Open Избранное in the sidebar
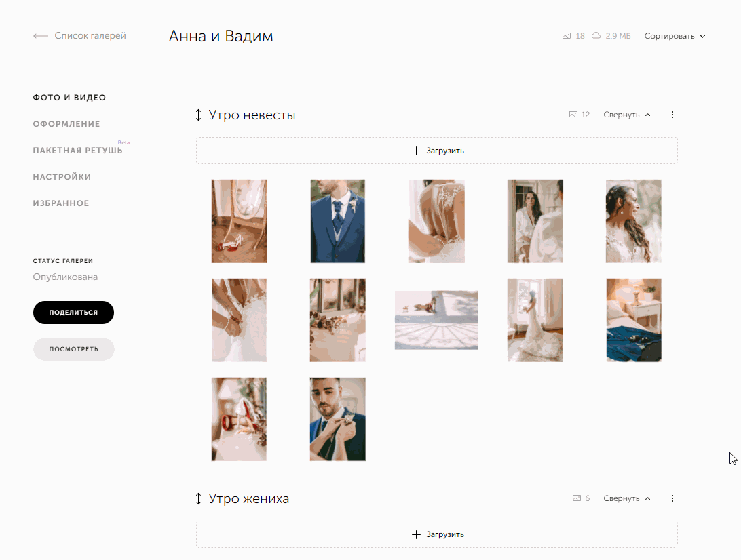This screenshot has width=741, height=560. [x=61, y=203]
